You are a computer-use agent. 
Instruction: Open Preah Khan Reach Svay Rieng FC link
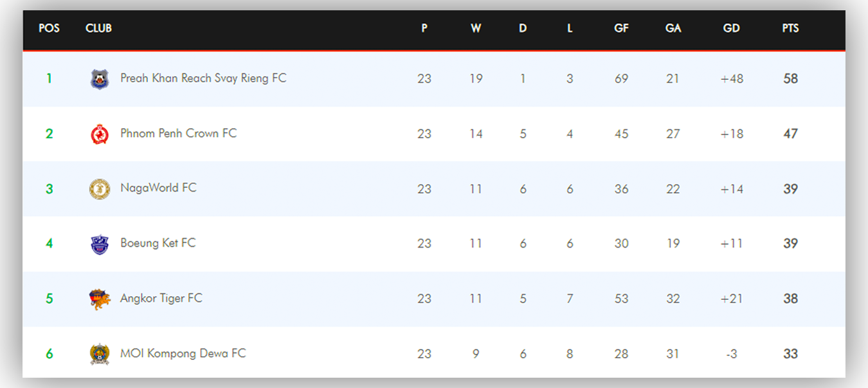203,79
